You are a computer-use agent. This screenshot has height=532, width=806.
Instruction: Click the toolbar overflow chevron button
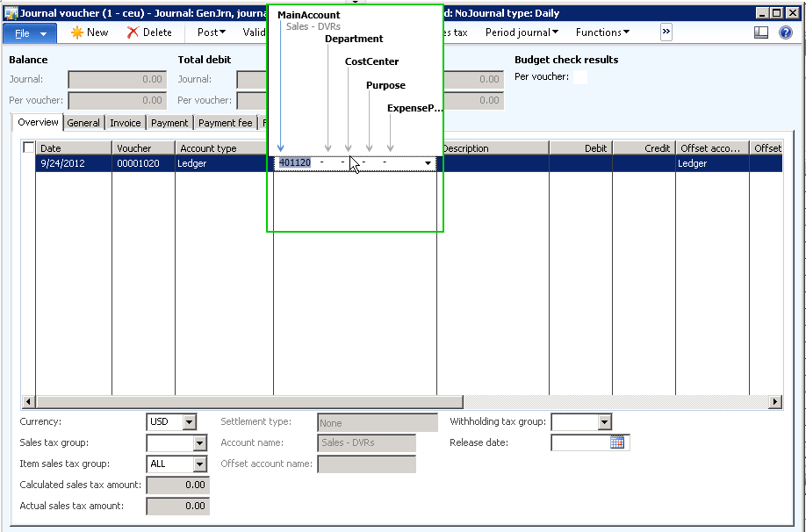click(666, 32)
